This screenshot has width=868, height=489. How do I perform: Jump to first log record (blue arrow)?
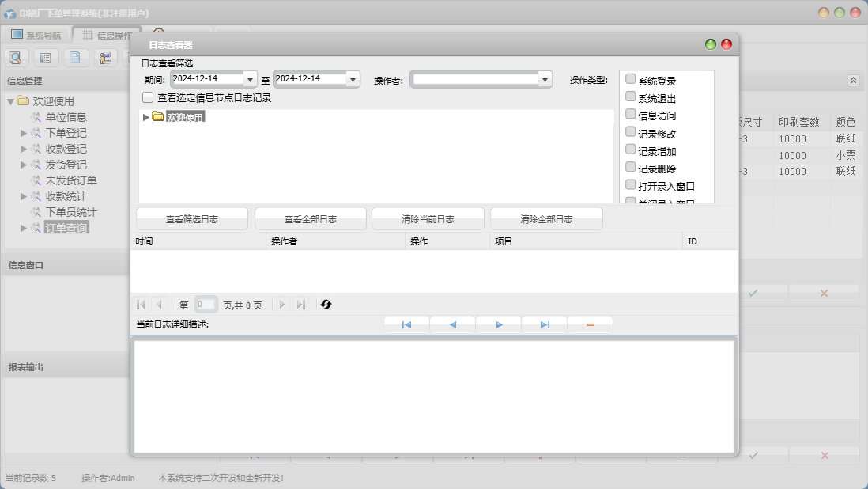pos(406,324)
